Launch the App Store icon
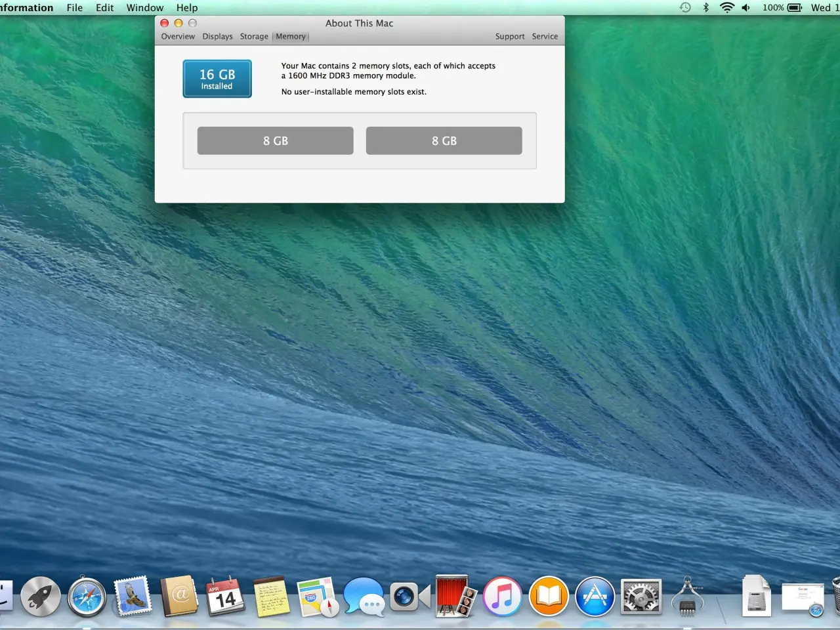Image resolution: width=840 pixels, height=630 pixels. click(595, 597)
